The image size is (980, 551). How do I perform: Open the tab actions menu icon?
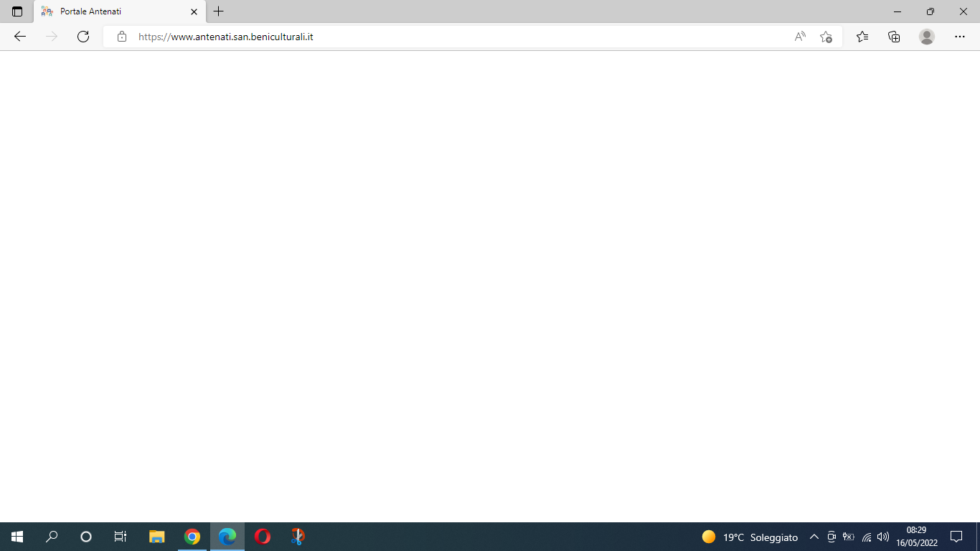(x=17, y=11)
